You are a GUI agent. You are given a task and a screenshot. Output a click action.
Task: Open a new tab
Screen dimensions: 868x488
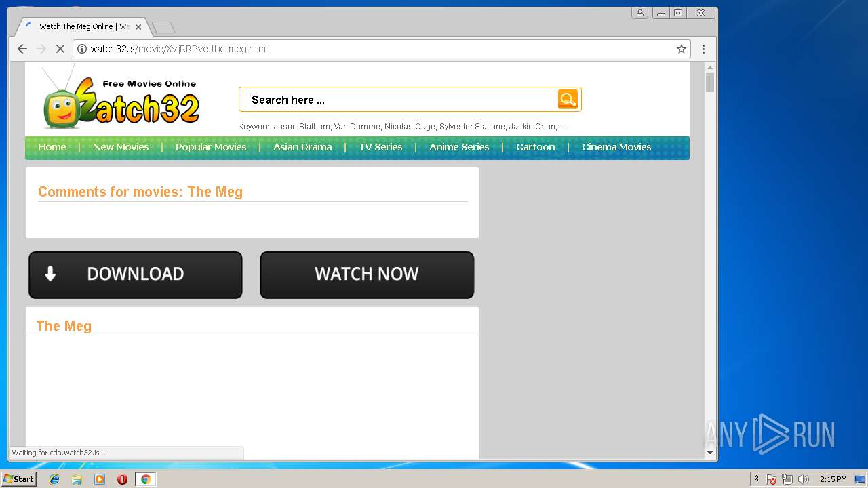point(163,27)
